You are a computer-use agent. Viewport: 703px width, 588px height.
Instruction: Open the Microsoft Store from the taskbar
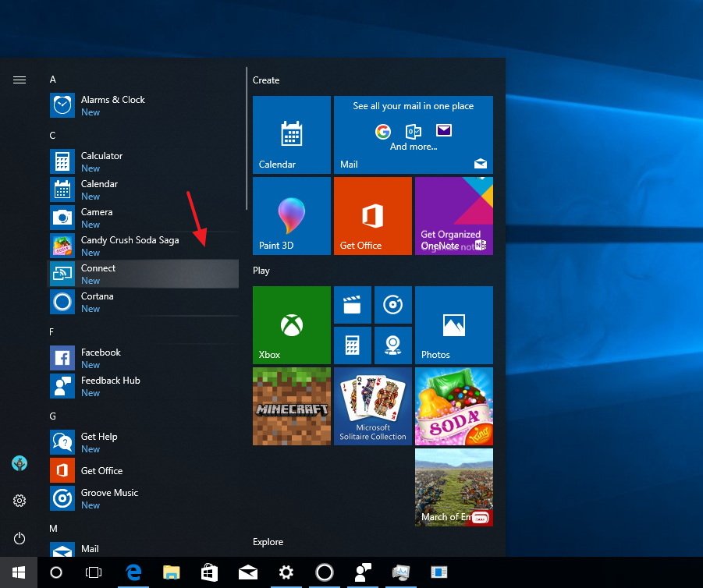pos(209,572)
